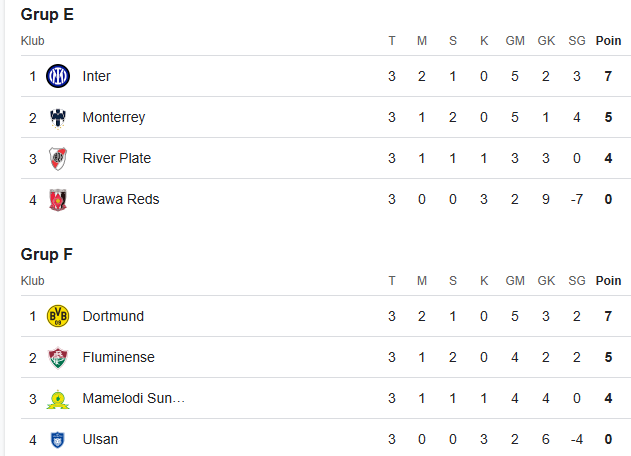Click the Klub header in Grup F
Image resolution: width=631 pixels, height=456 pixels.
point(33,281)
